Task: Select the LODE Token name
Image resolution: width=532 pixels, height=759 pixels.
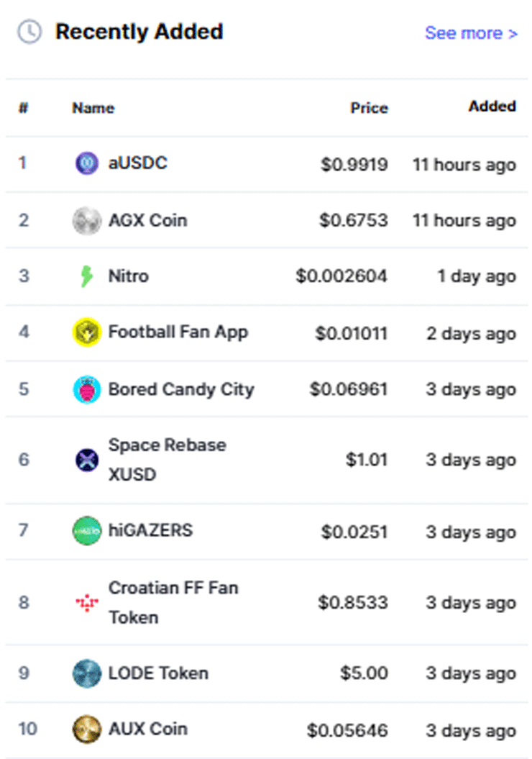Action: pos(159,673)
